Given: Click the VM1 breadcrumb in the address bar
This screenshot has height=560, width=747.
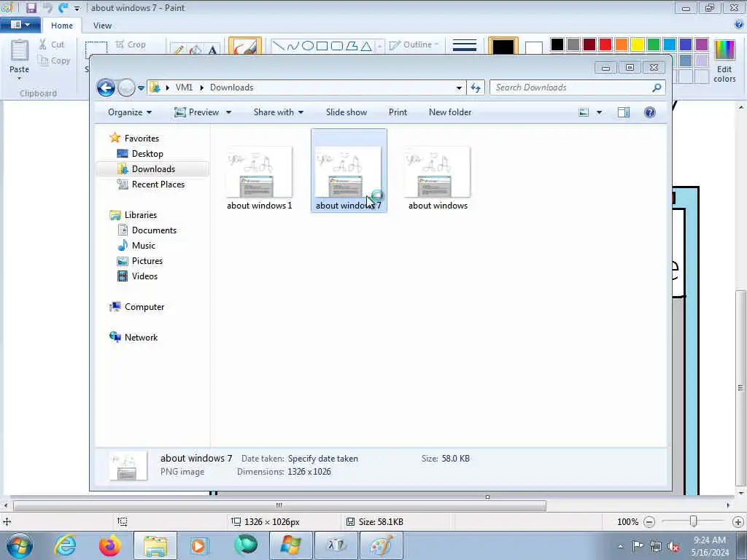Looking at the screenshot, I should [x=184, y=87].
